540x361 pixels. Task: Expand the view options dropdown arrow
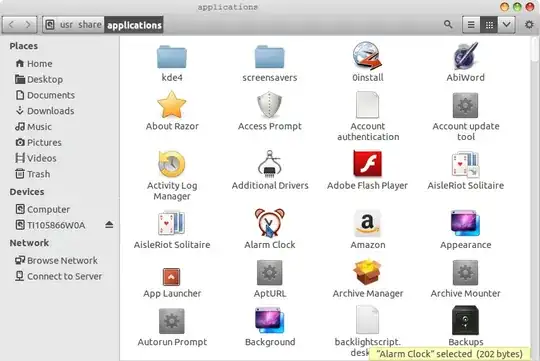click(x=507, y=25)
